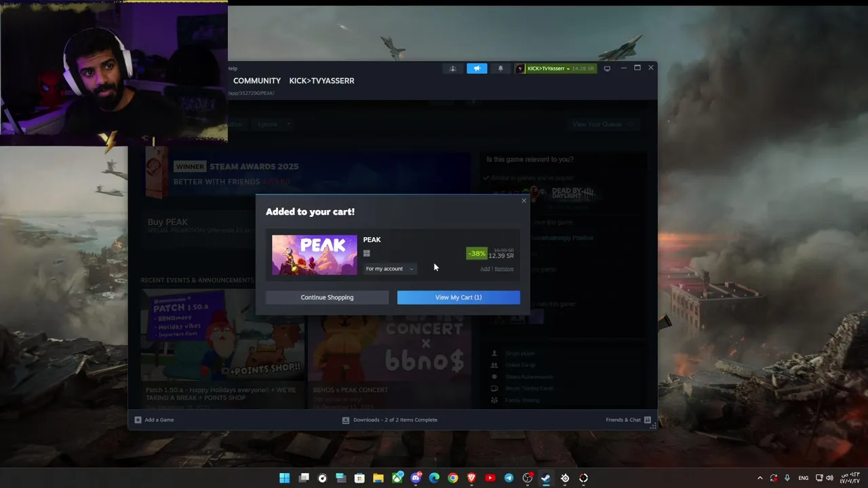Click the Remove link in cart dialog
Image resolution: width=868 pixels, height=488 pixels.
[x=504, y=268]
